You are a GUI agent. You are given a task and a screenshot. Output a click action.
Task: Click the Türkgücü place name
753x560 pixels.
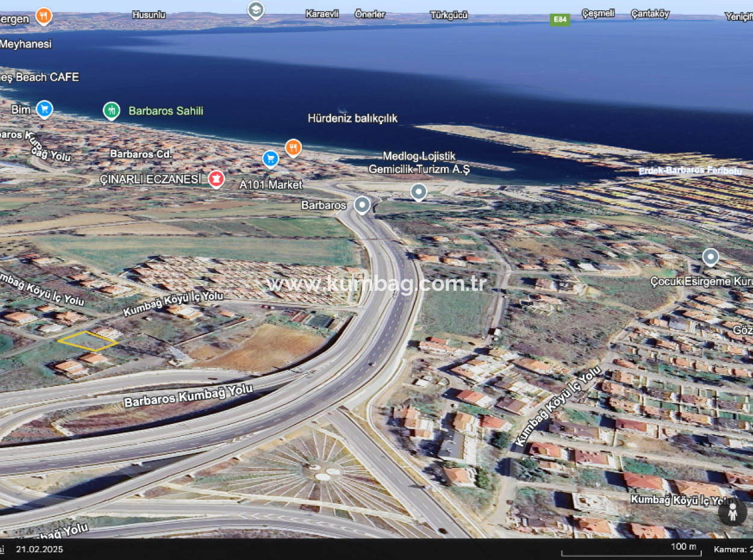click(449, 14)
